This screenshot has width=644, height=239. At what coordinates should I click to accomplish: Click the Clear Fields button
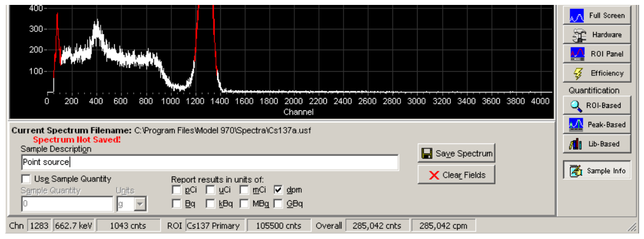[x=456, y=175]
